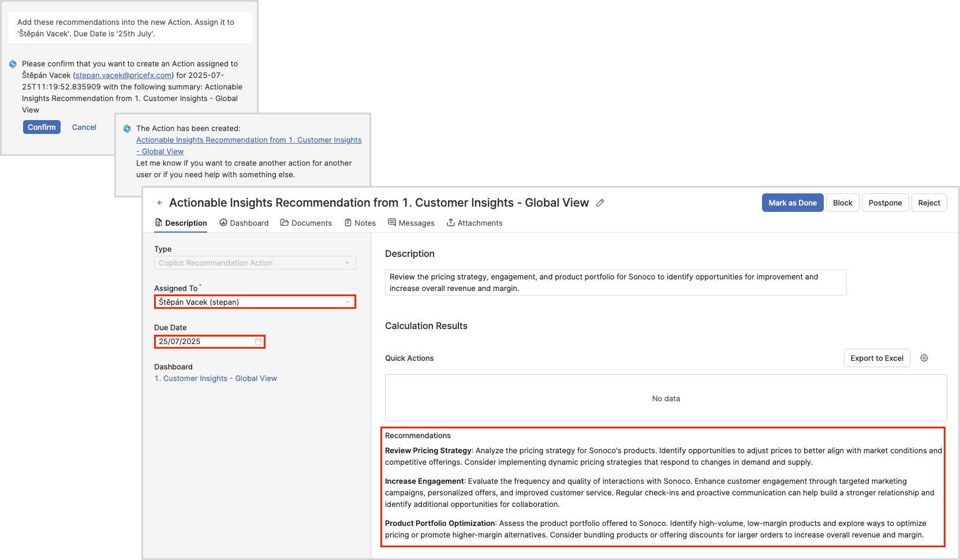Click the pencil icon to edit the title
Screen dimensions: 960x560
[600, 203]
